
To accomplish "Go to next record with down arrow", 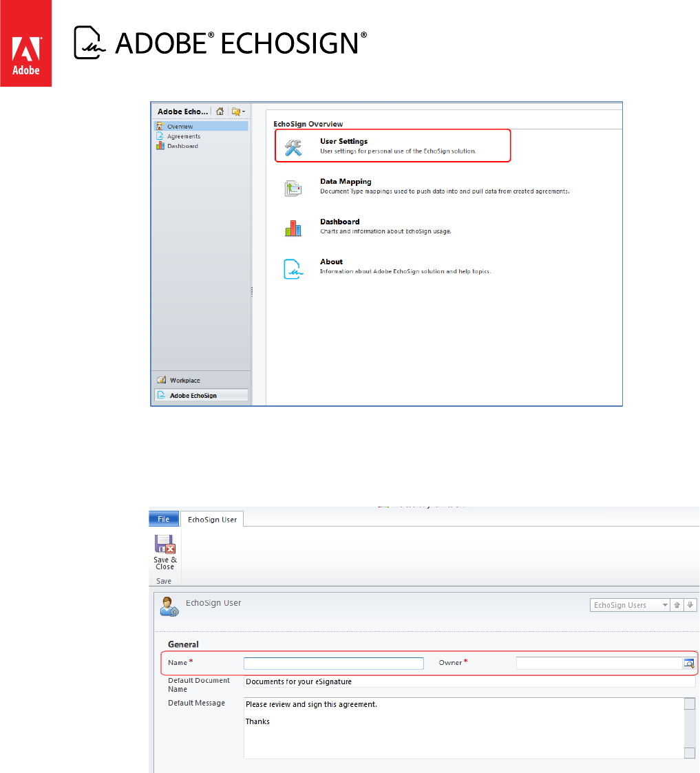I will [x=690, y=605].
